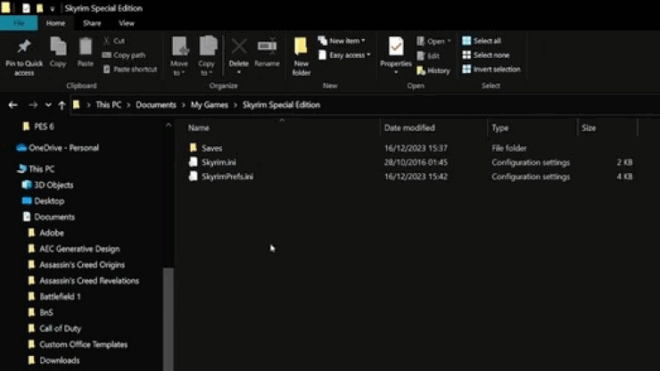This screenshot has width=660, height=371.
Task: Open the Call of Duty folder
Action: click(x=60, y=328)
